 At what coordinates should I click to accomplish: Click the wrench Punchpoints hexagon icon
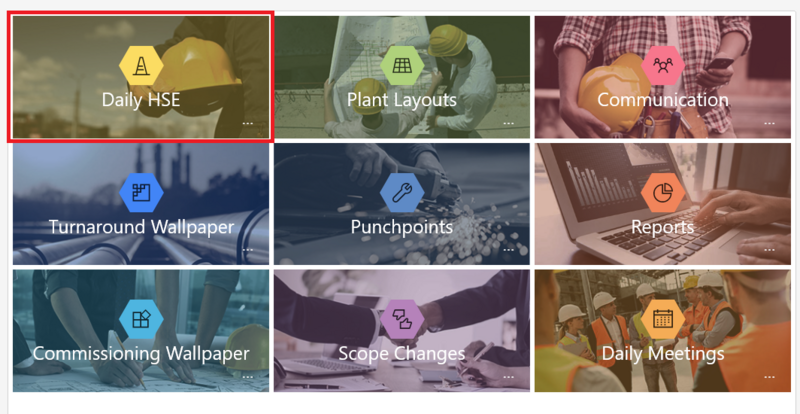coord(402,192)
